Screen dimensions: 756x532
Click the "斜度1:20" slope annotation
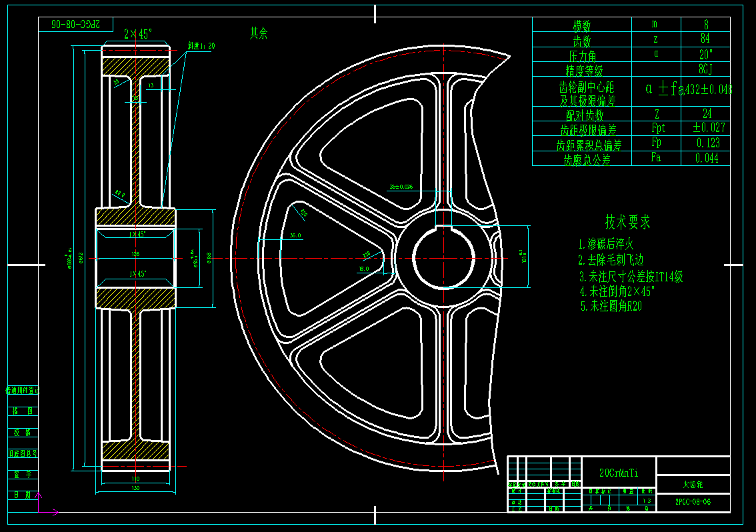201,46
